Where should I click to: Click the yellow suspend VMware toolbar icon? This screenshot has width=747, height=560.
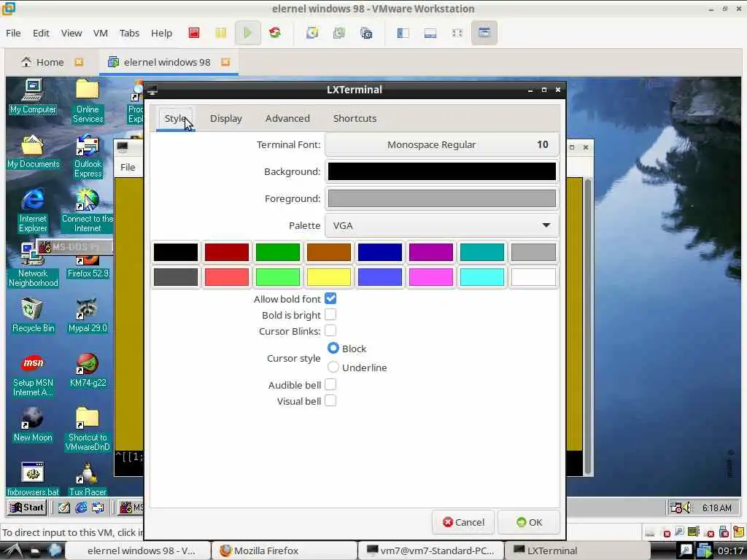220,33
